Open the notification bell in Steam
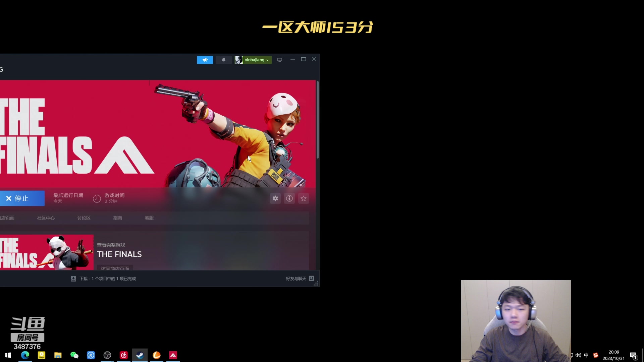 pos(223,60)
